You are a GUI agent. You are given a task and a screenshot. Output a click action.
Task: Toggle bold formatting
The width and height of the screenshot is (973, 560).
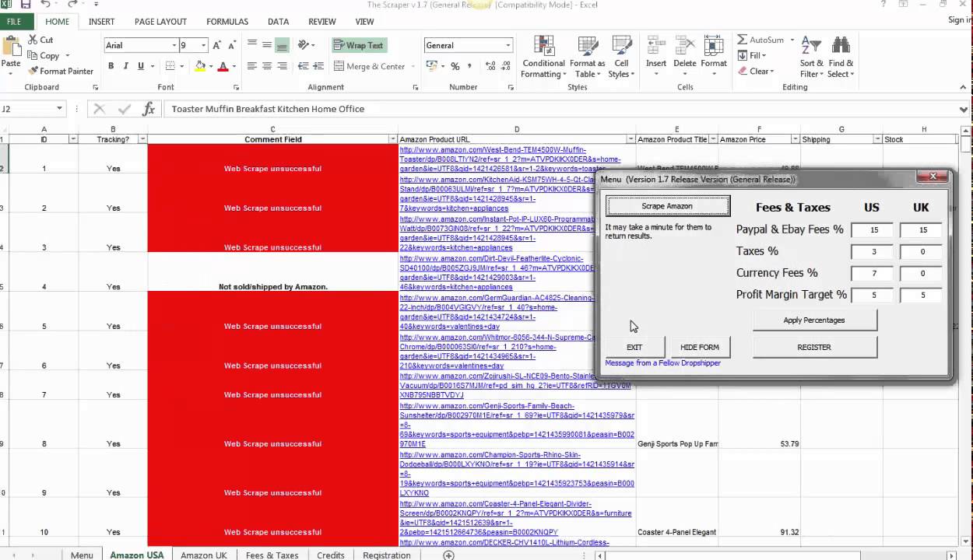[x=111, y=66]
